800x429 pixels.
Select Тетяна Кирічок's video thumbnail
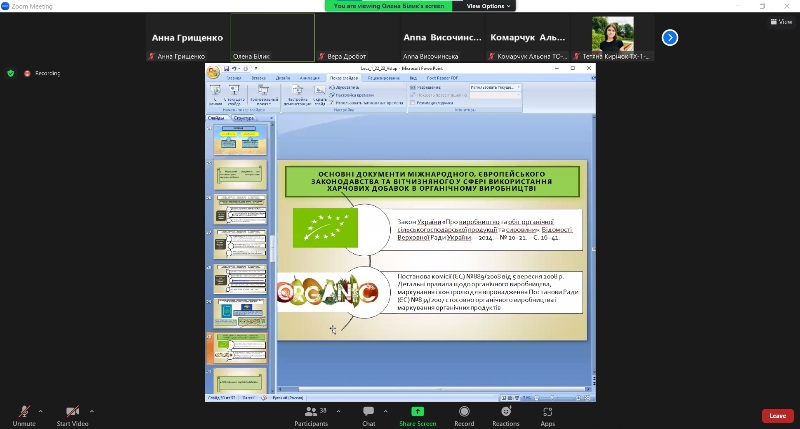coord(612,37)
